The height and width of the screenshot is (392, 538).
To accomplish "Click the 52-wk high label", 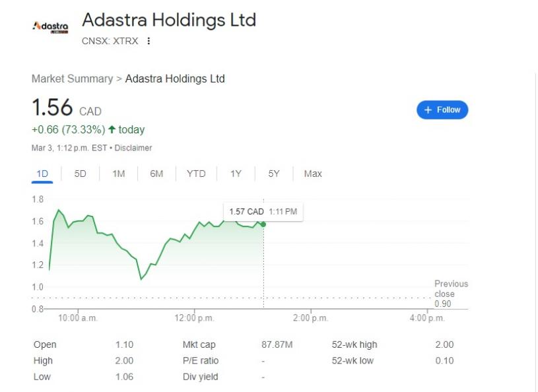I will [354, 344].
